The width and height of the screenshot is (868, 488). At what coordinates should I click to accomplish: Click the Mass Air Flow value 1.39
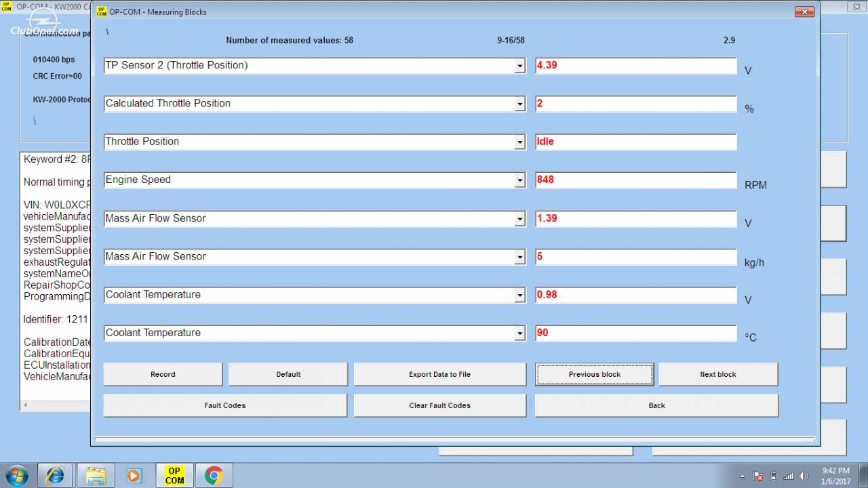(635, 219)
